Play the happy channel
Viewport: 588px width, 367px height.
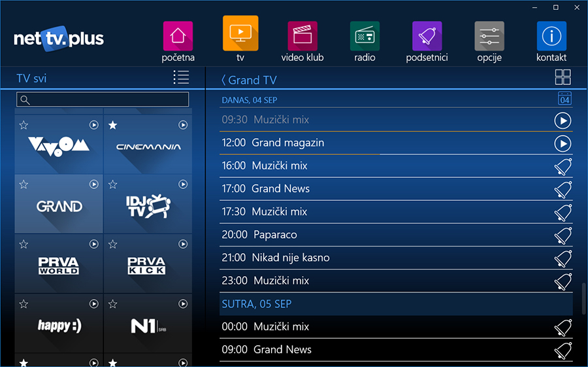click(93, 304)
